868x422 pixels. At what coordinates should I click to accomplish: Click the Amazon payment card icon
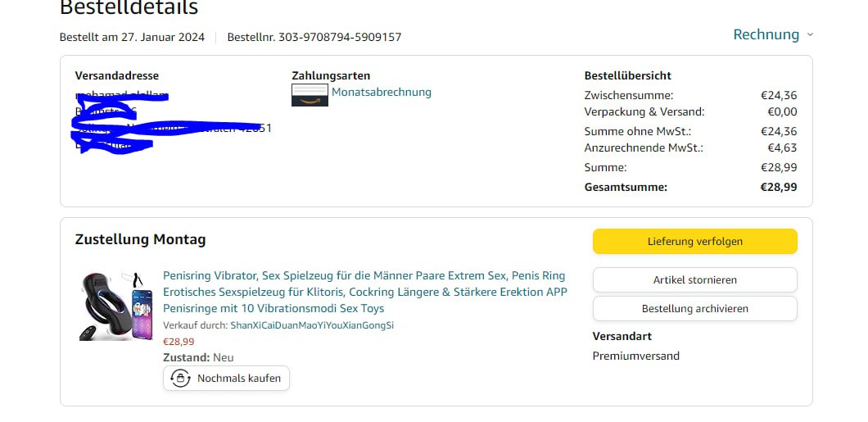tap(310, 95)
